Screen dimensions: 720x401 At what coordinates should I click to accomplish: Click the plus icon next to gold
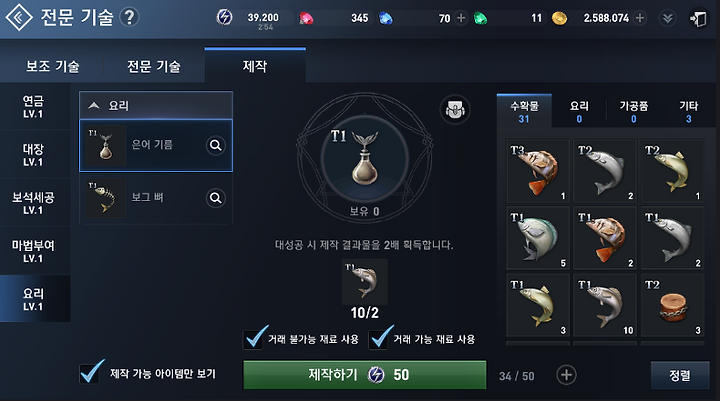640,18
